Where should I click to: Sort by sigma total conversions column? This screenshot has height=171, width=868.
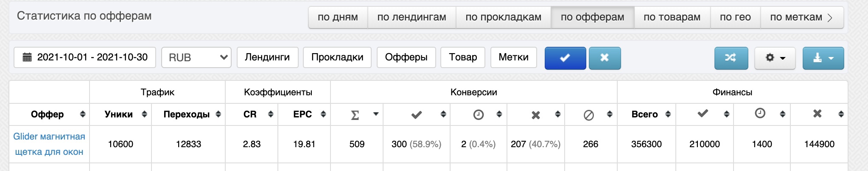(357, 114)
